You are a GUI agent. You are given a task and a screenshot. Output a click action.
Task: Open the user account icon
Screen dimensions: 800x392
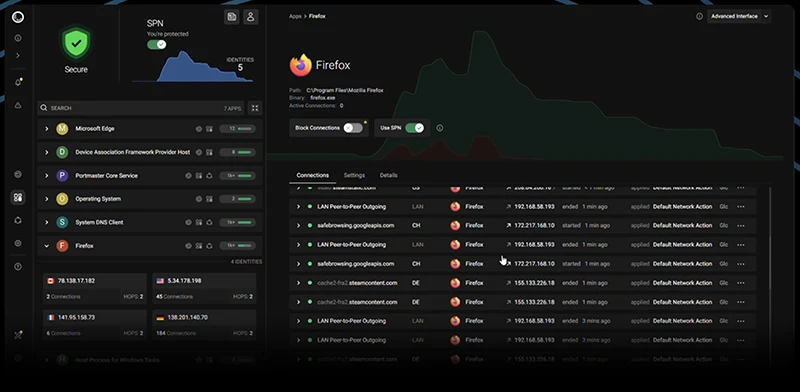[x=251, y=17]
